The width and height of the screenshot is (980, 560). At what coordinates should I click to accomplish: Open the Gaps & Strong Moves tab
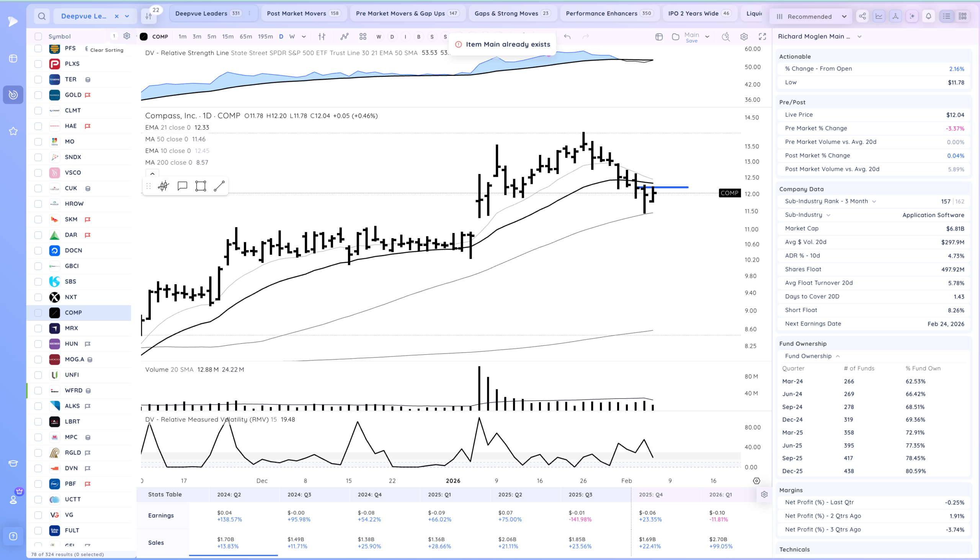tap(511, 13)
